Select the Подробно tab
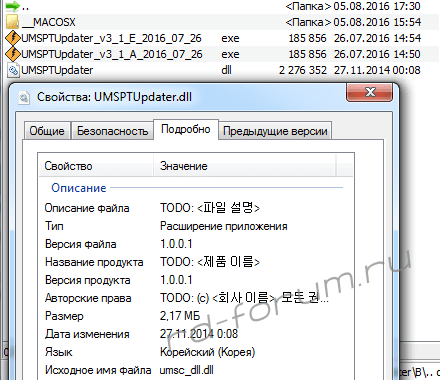 tap(186, 129)
